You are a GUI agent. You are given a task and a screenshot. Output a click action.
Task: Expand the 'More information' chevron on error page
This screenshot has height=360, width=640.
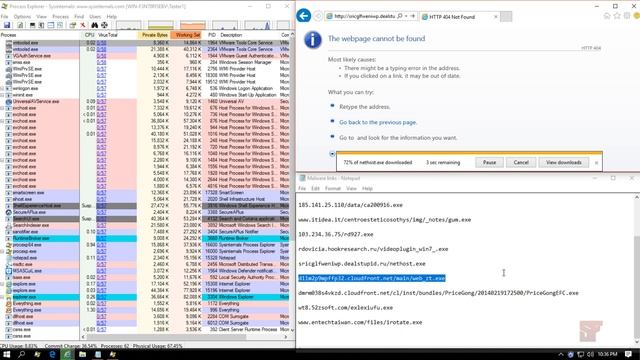coord(332,154)
